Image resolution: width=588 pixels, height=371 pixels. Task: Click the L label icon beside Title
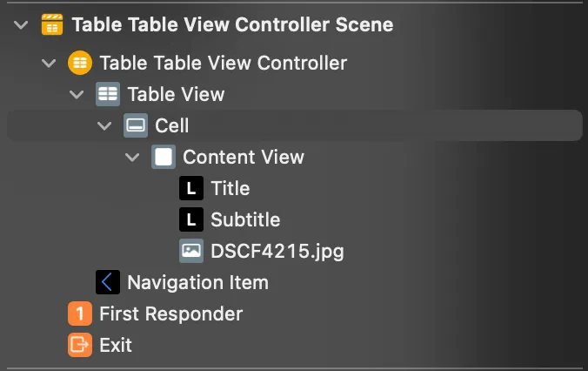tap(191, 188)
